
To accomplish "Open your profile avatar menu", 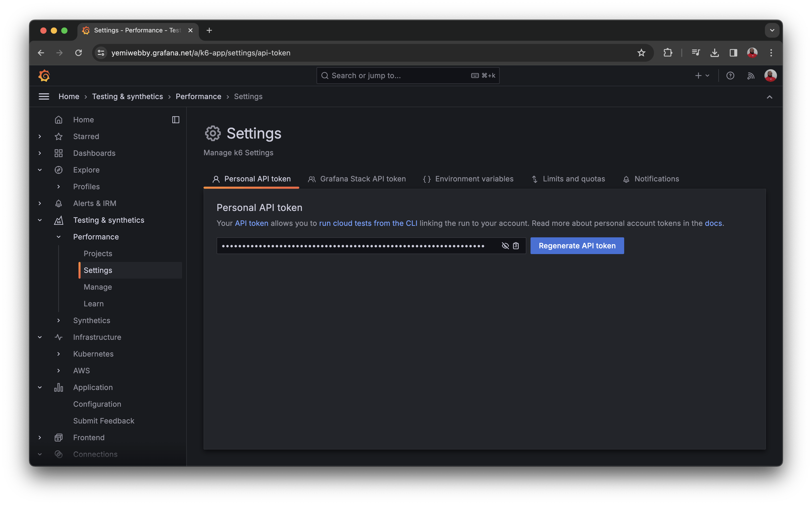I will click(771, 76).
